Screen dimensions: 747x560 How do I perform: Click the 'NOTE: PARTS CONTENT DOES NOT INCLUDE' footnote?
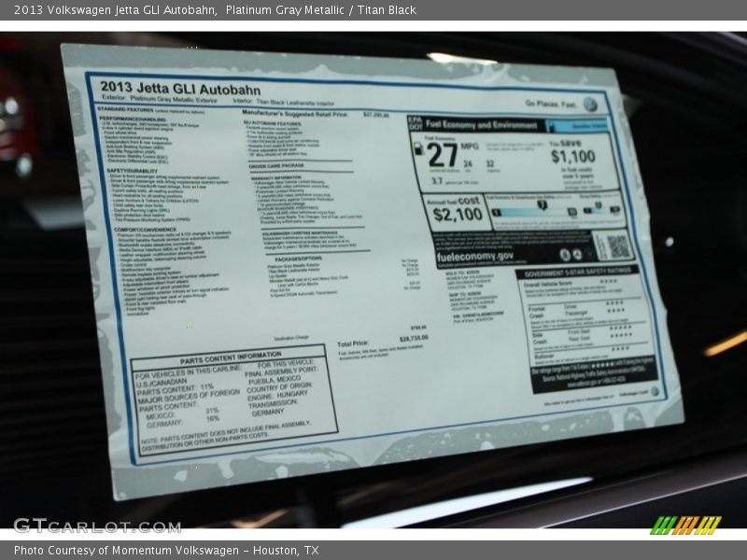[x=228, y=435]
